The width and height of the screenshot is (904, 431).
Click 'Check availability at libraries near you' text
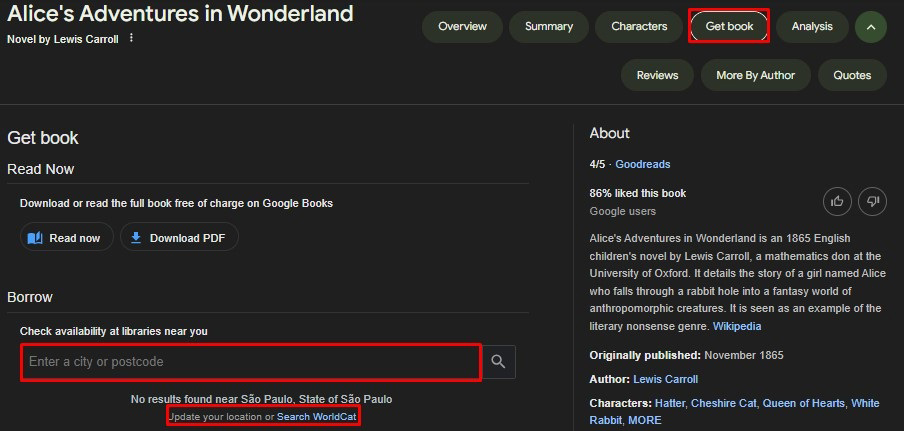click(114, 331)
